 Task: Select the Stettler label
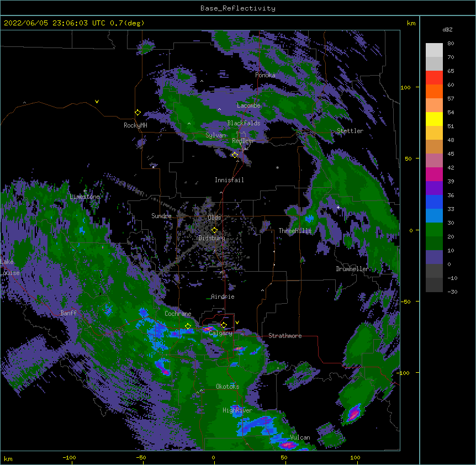tap(350, 131)
